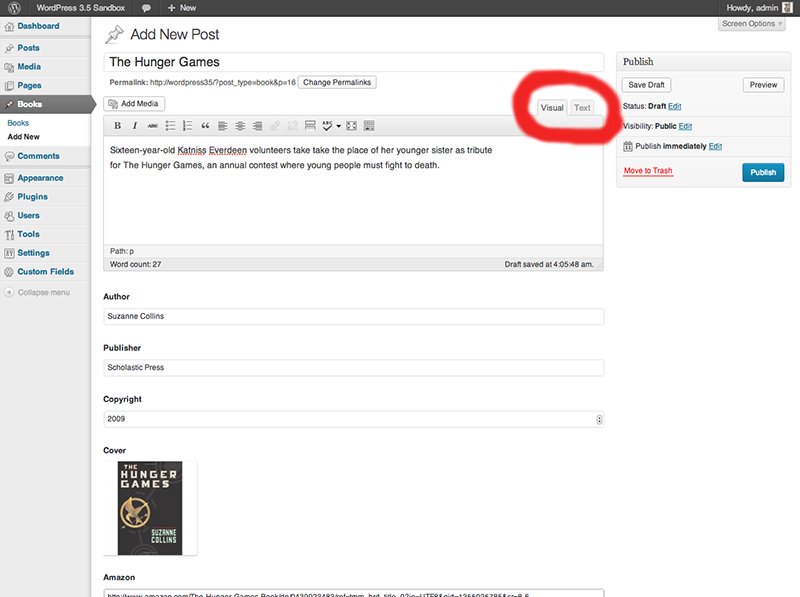Insert a numbered list
Image resolution: width=800 pixels, height=597 pixels.
coord(188,126)
